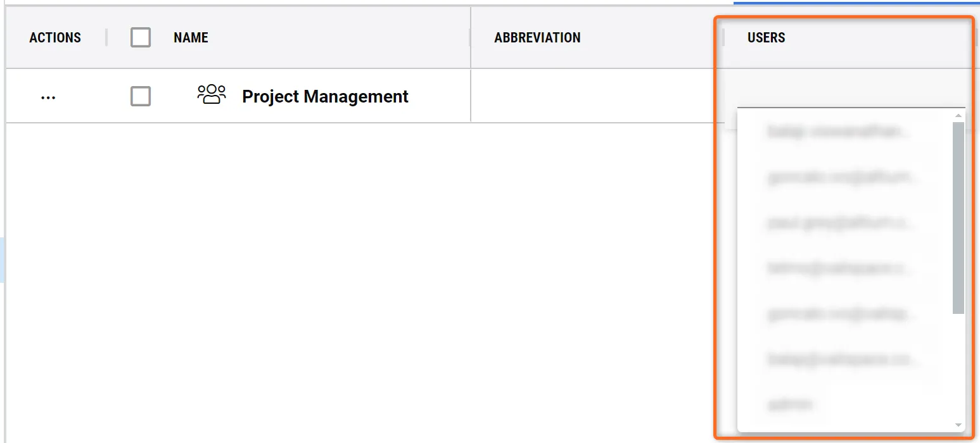Check the Project Management row checkbox
Image resolution: width=980 pixels, height=443 pixels.
click(141, 96)
